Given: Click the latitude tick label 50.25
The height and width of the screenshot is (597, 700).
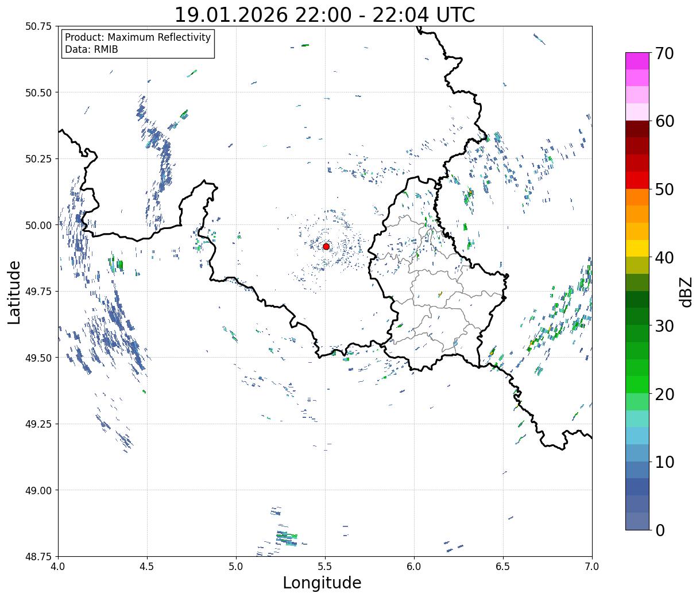Looking at the screenshot, I should [x=38, y=159].
